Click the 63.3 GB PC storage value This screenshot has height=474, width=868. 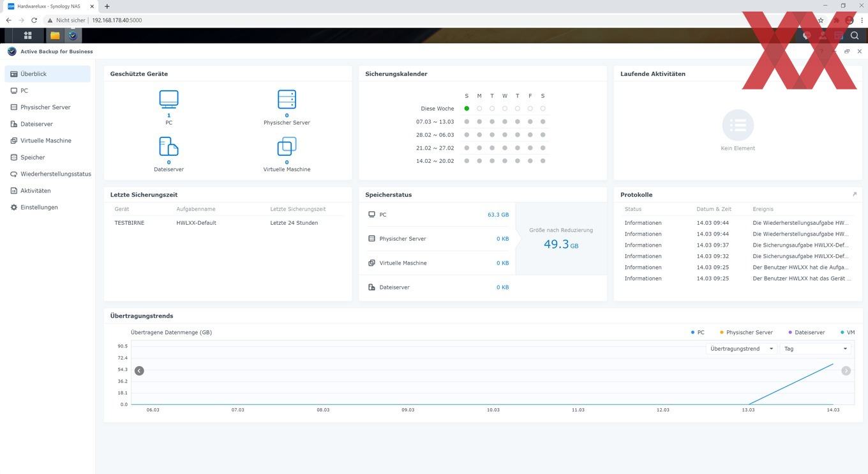pyautogui.click(x=498, y=215)
